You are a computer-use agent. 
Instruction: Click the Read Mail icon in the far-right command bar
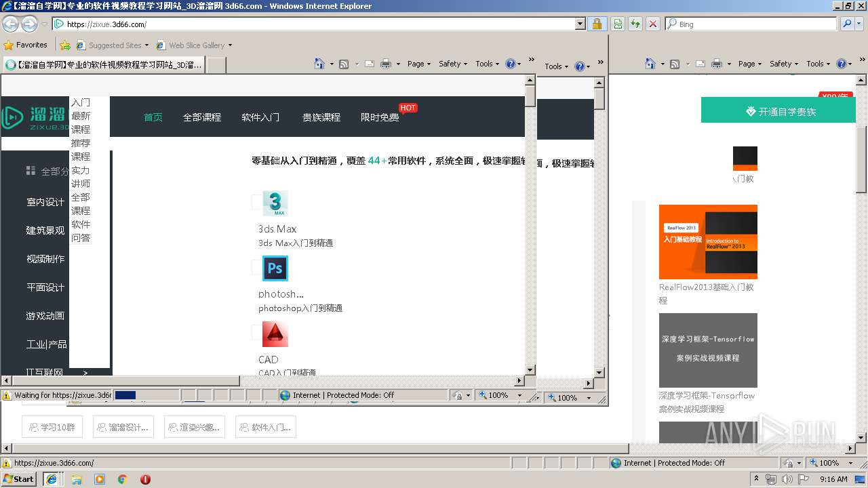[700, 64]
